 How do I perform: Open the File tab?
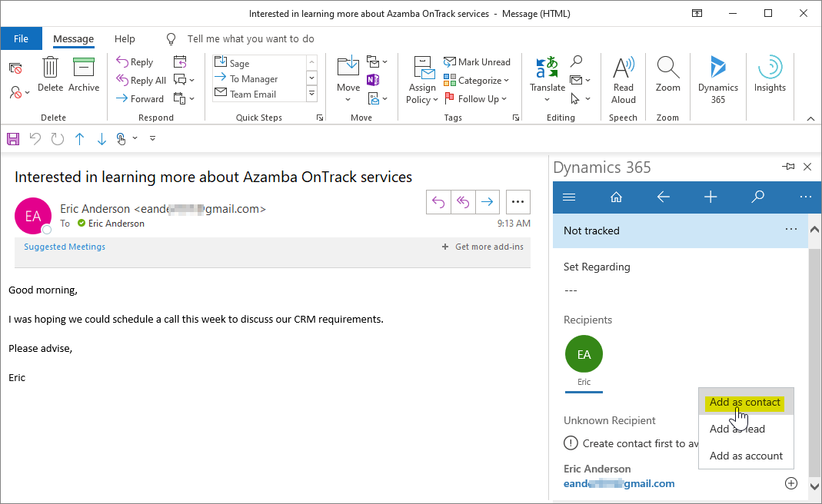(x=21, y=38)
